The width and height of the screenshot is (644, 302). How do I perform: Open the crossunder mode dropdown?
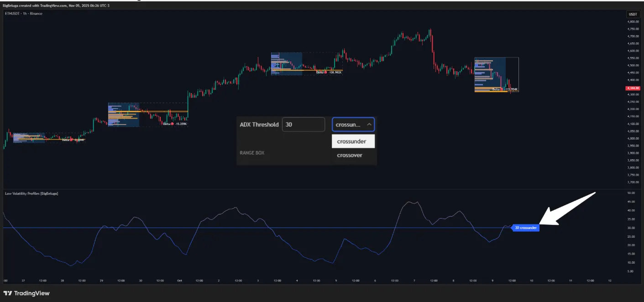point(353,124)
